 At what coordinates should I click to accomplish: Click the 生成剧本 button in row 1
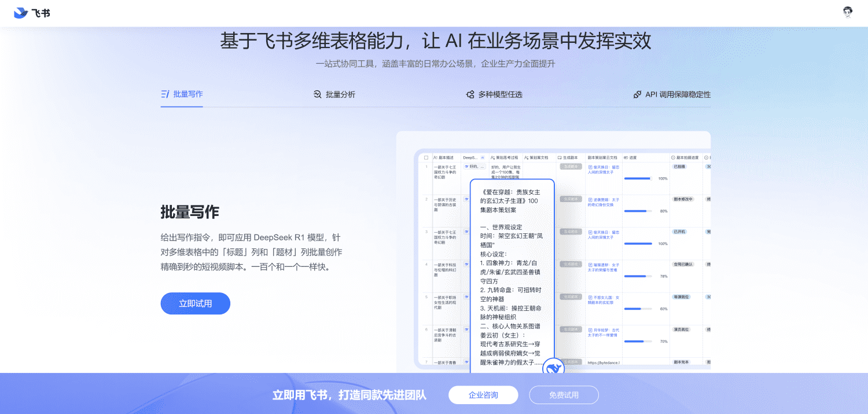point(570,166)
